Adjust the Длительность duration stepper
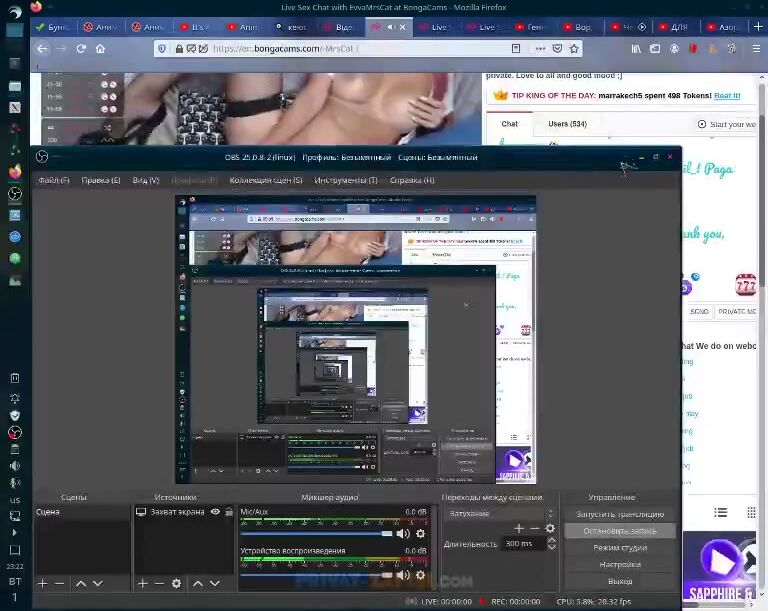This screenshot has width=768, height=611. (551, 544)
